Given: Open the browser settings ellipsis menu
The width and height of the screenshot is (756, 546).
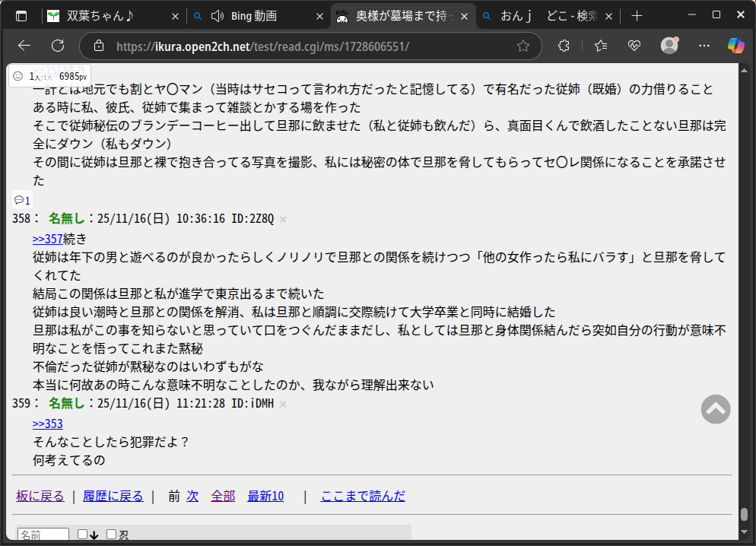Looking at the screenshot, I should 704,46.
